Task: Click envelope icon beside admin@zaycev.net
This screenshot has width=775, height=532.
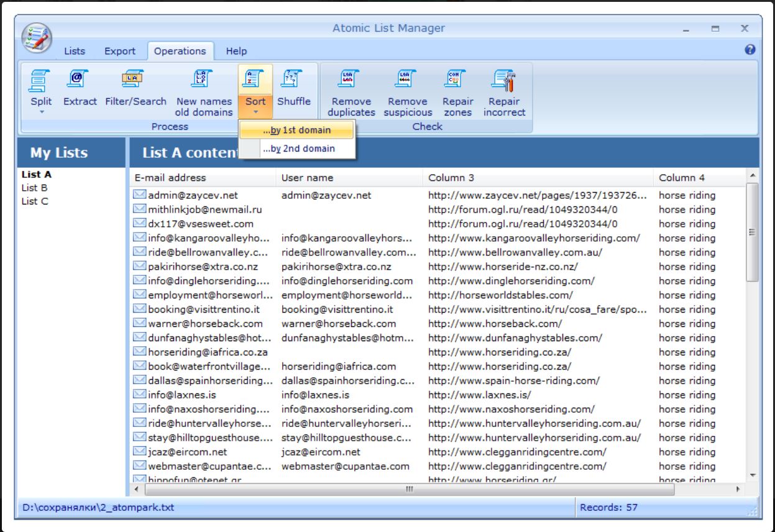Action: pos(140,195)
